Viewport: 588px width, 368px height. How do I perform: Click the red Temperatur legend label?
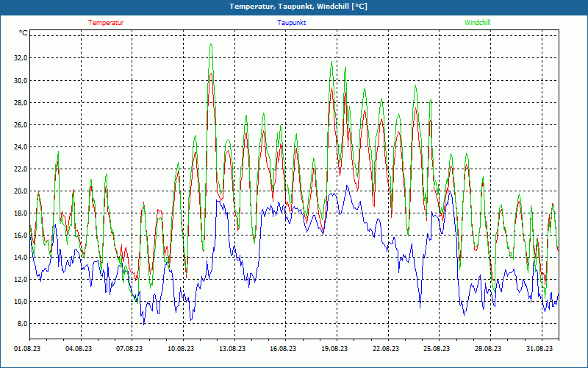click(106, 23)
